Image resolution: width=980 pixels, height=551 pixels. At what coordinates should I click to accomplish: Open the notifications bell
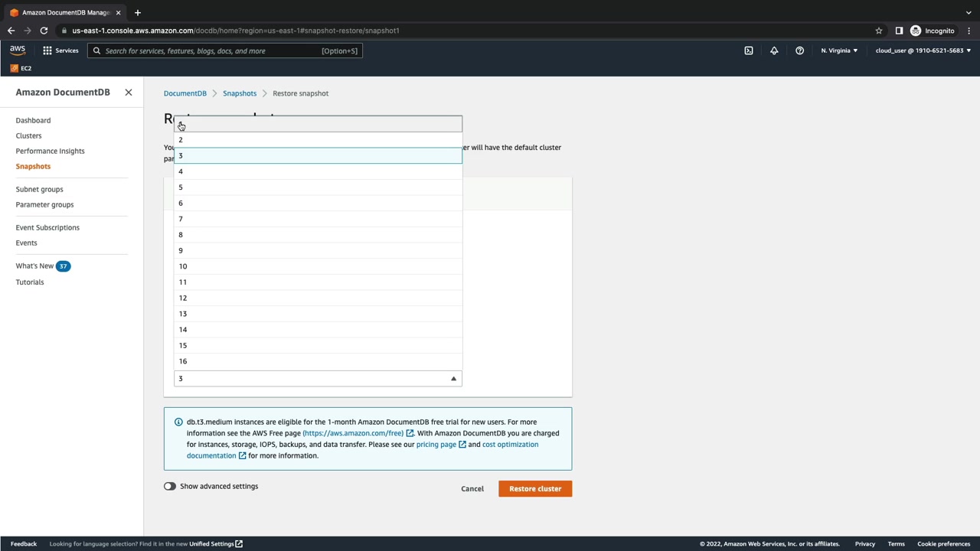click(x=774, y=51)
